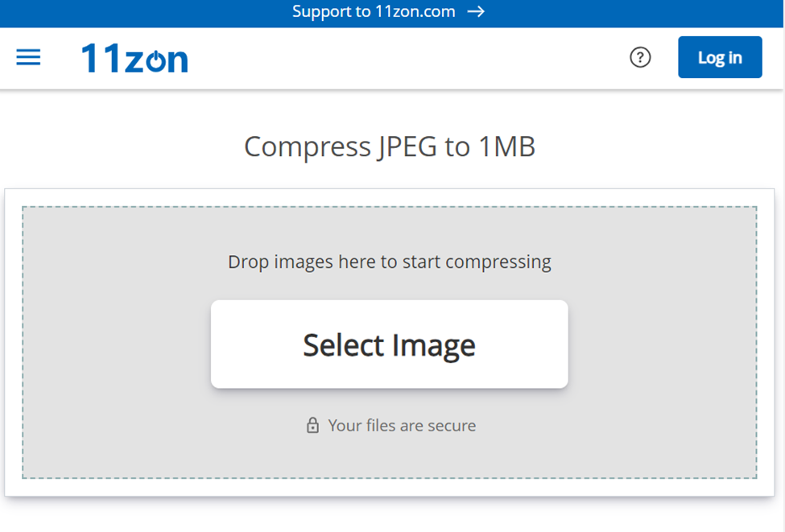Click the 1MB word in the title
Screen dimensions: 785x532
pyautogui.click(x=507, y=146)
